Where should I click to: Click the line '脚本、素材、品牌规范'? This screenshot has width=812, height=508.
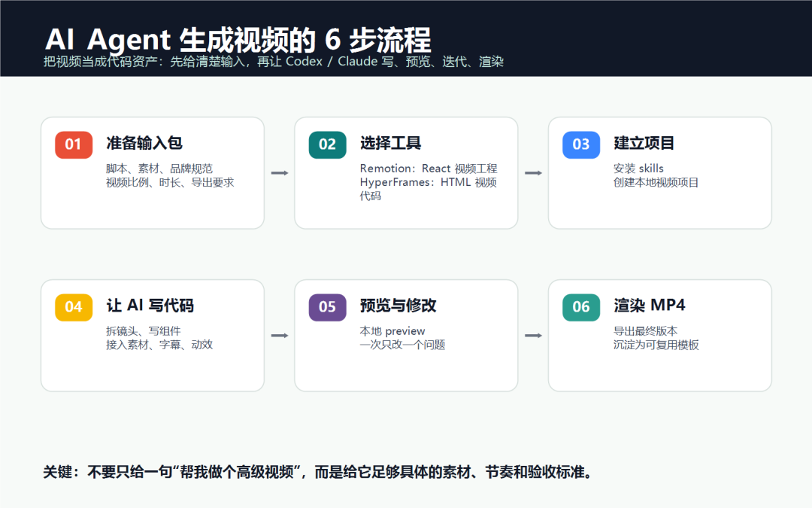click(159, 169)
